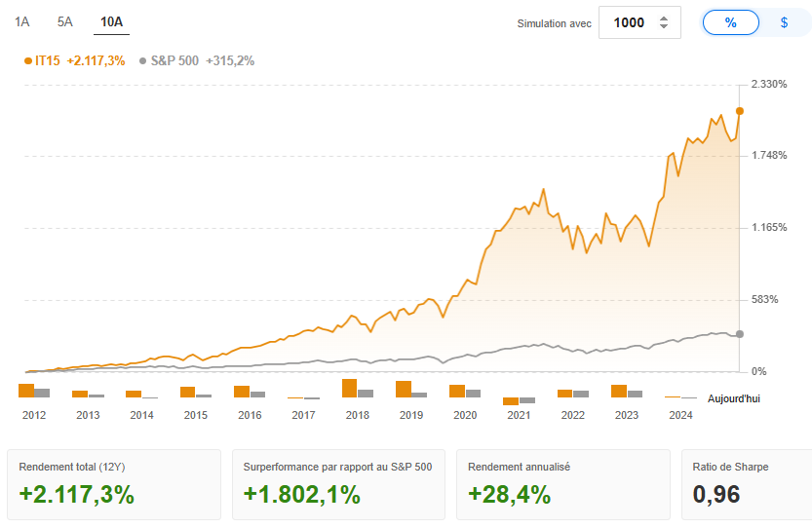Click the simulation amount input field
Viewport: 812px width, 528px height.
point(628,22)
